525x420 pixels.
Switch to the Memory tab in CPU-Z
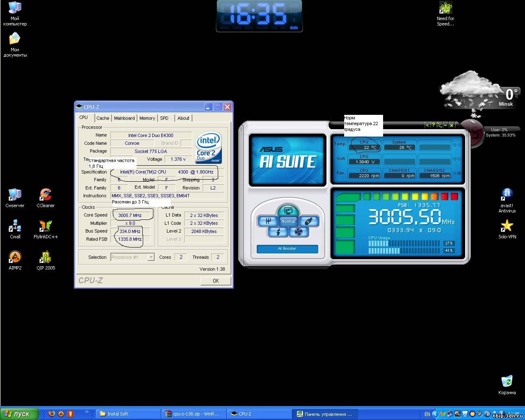pyautogui.click(x=147, y=118)
